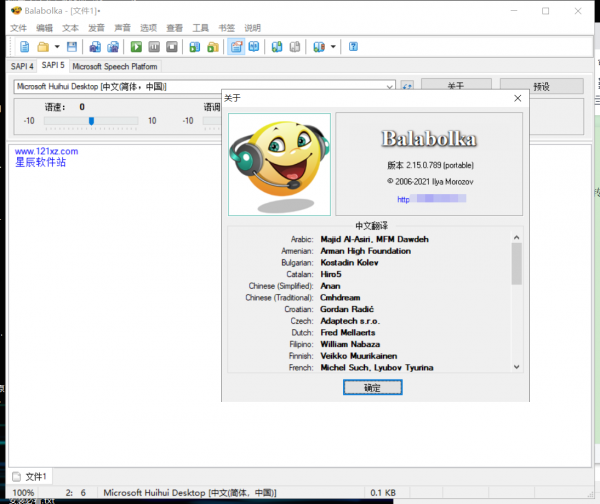
Task: Click the Open file folder icon
Action: [43, 47]
